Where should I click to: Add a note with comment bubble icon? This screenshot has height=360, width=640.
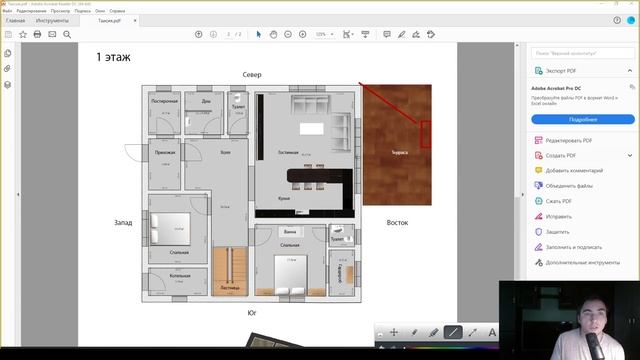387,35
